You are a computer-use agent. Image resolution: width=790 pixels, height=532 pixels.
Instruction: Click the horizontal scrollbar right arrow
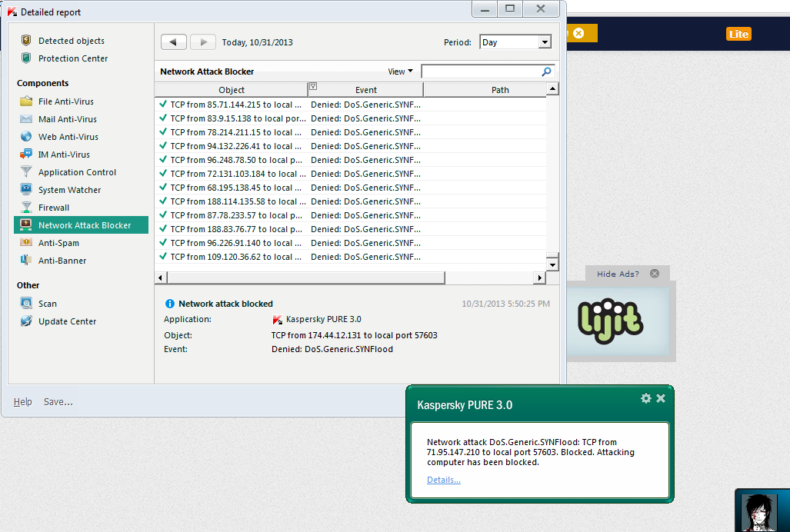(x=539, y=278)
